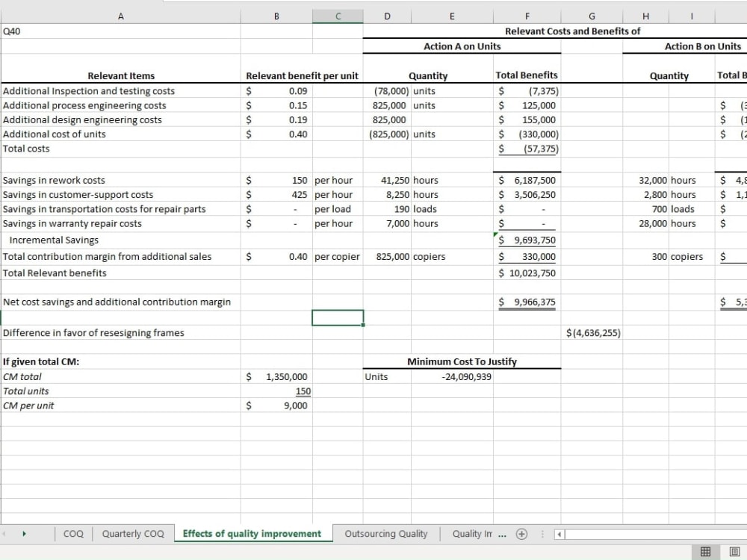Image resolution: width=747 pixels, height=560 pixels.
Task: Select 'Savings in warranty repair costs' cell
Action: [121, 223]
